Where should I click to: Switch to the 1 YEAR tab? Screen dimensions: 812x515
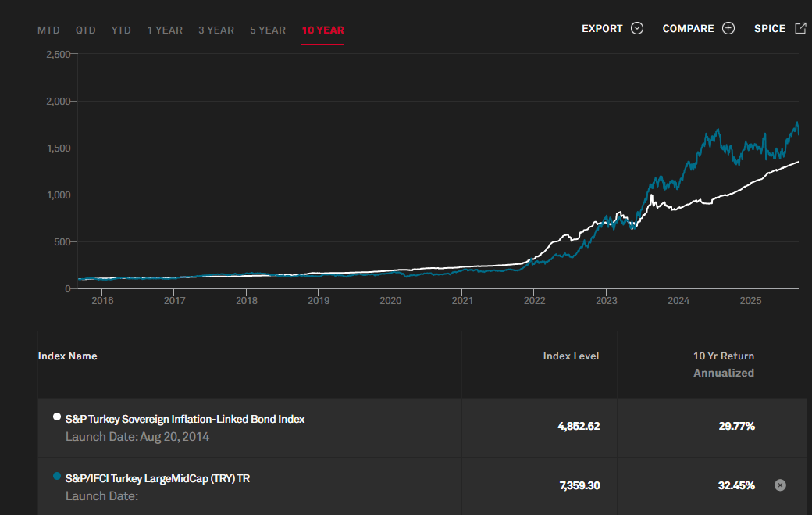click(x=165, y=30)
